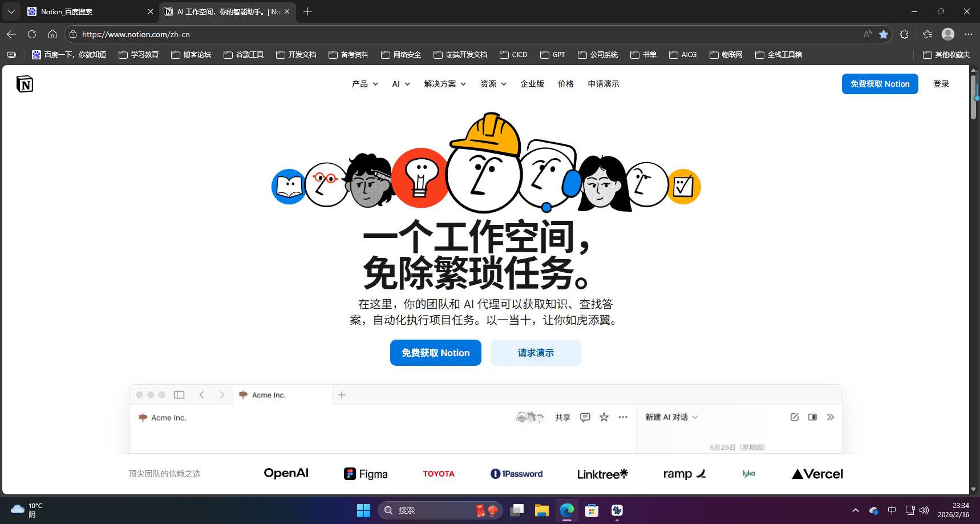The image size is (980, 524).
Task: Click the Figma logo
Action: pyautogui.click(x=366, y=474)
